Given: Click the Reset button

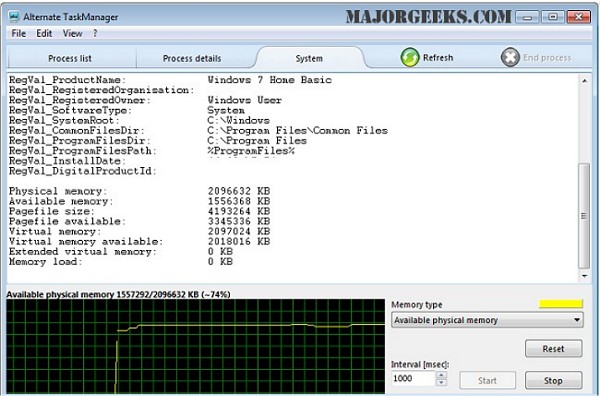Looking at the screenshot, I should pos(553,349).
